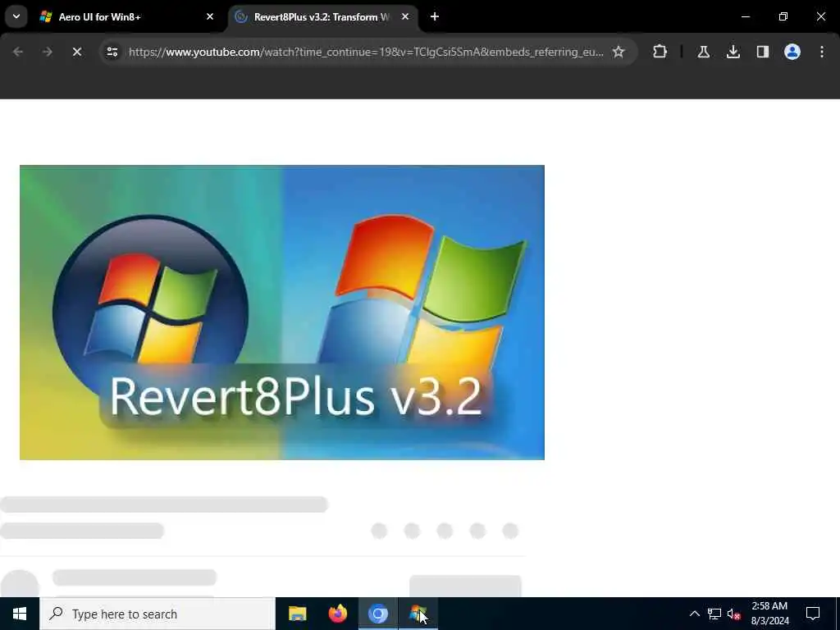This screenshot has width=840, height=630.
Task: Open Chrome Labs flask icon
Action: pos(703,52)
